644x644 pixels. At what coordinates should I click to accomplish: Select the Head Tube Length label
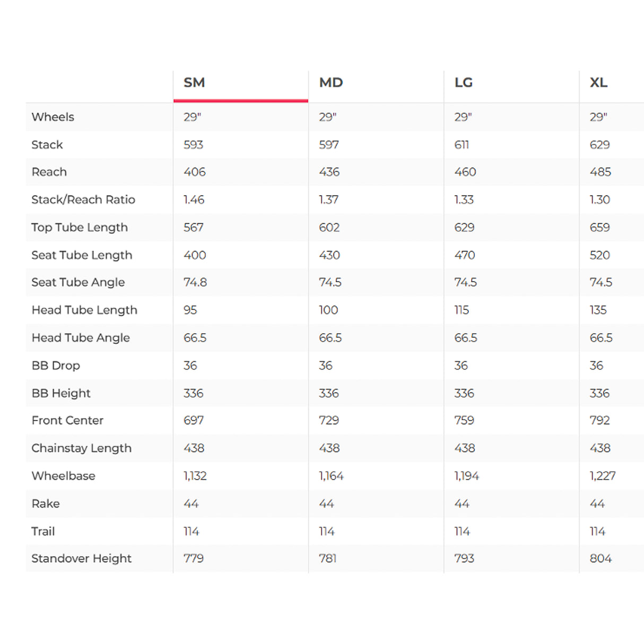click(x=84, y=310)
